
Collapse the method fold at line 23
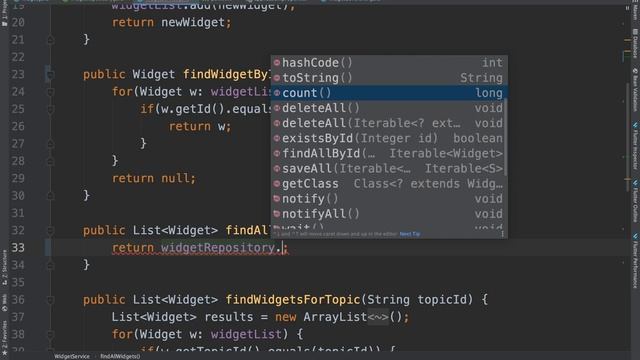[x=51, y=75]
